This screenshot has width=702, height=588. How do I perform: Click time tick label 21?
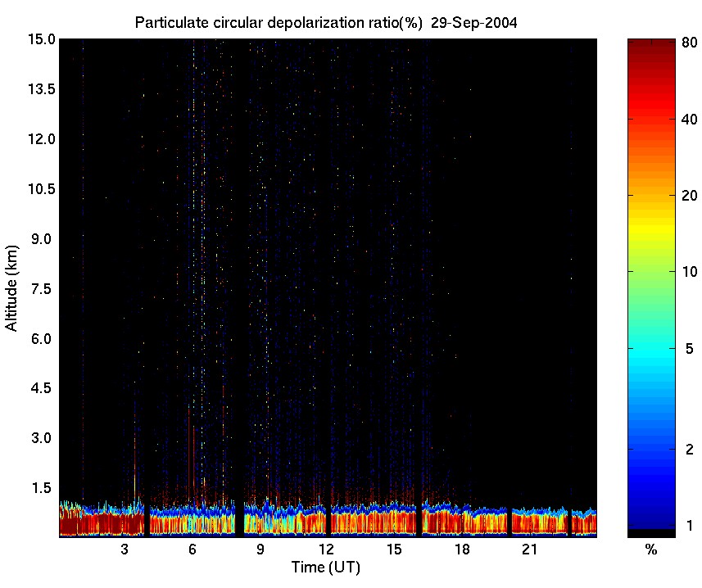click(x=530, y=549)
